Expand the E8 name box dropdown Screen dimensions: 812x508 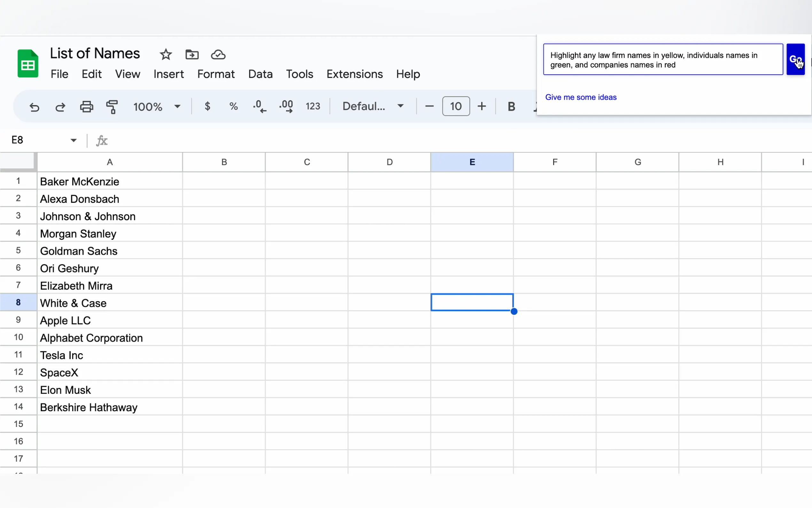pyautogui.click(x=74, y=140)
